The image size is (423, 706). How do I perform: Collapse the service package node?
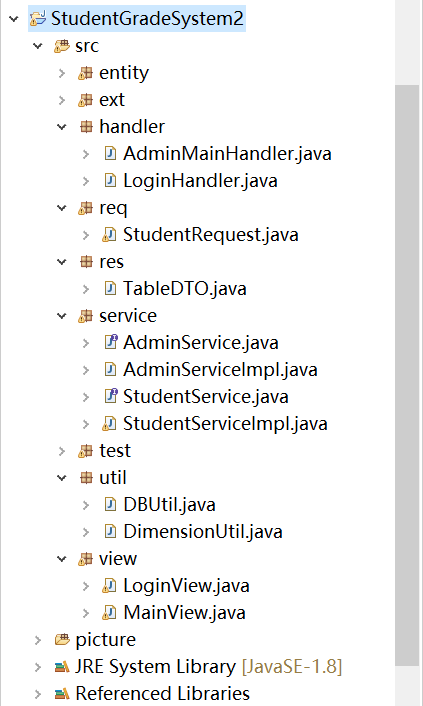coord(62,316)
